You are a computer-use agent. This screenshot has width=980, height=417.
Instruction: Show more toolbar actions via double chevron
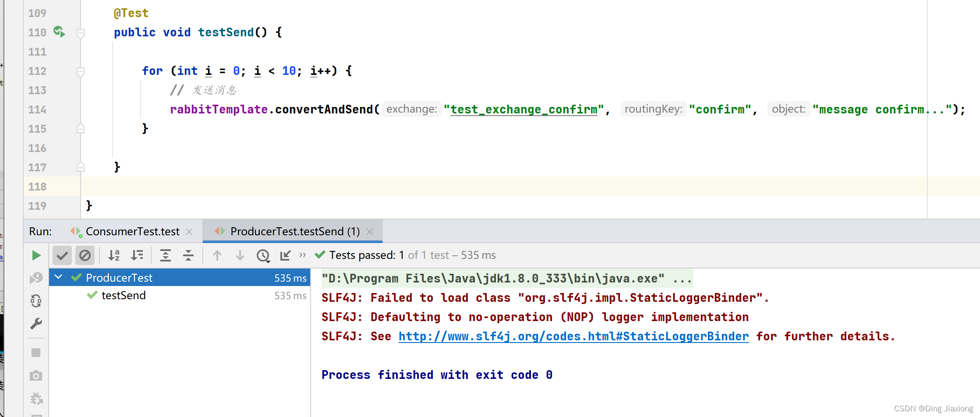pyautogui.click(x=303, y=255)
